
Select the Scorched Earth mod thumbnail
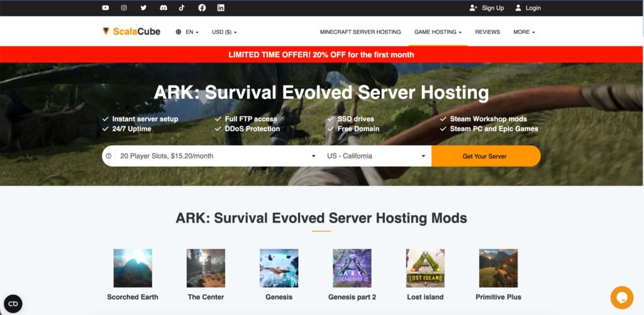click(x=133, y=268)
